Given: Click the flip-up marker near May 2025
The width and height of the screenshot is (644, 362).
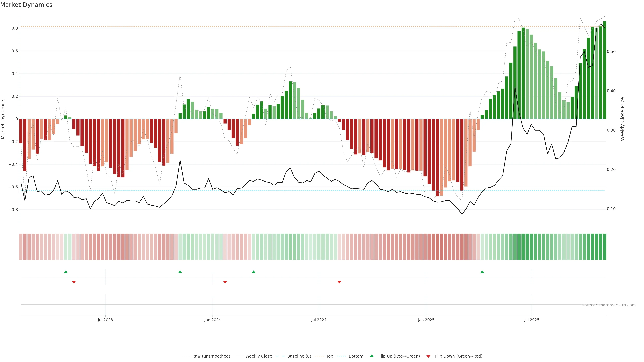Looking at the screenshot, I should [482, 272].
